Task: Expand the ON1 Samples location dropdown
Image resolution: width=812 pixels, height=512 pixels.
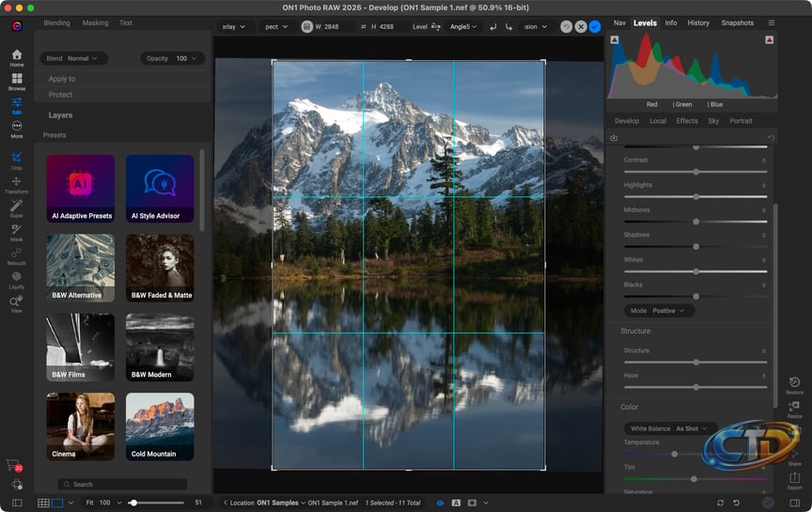Action: 281,503
